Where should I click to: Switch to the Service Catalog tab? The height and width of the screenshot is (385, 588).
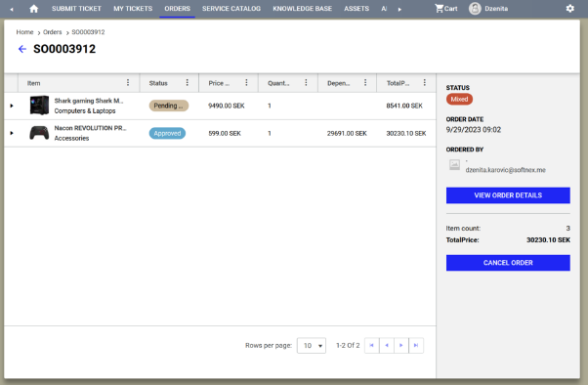coord(231,9)
